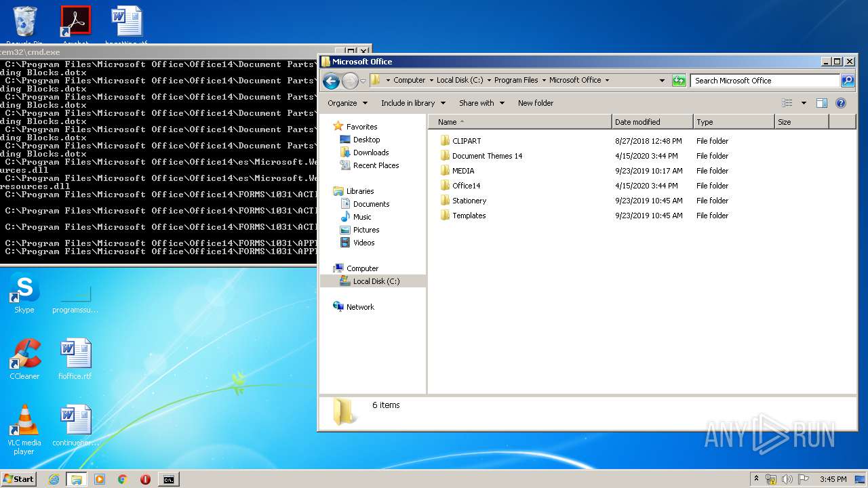This screenshot has height=488, width=868.
Task: Open the Opera browser taskbar icon
Action: tap(145, 479)
